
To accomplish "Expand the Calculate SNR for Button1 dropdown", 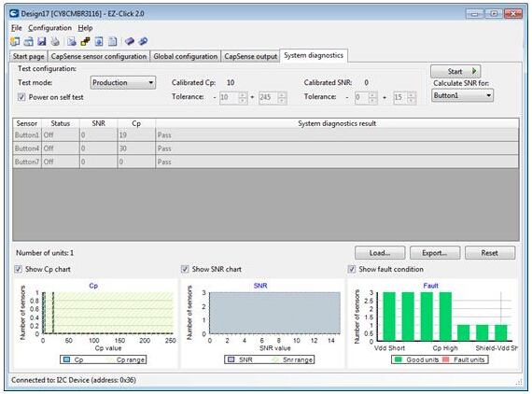I will point(462,95).
